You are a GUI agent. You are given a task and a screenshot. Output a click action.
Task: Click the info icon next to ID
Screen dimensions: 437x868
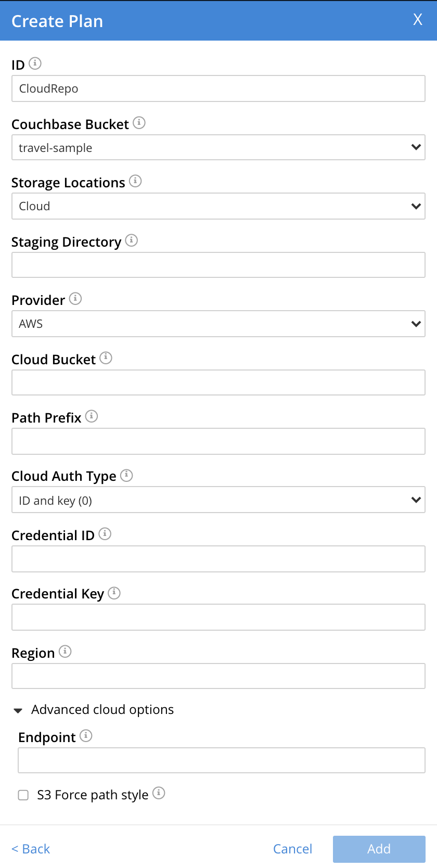point(35,63)
